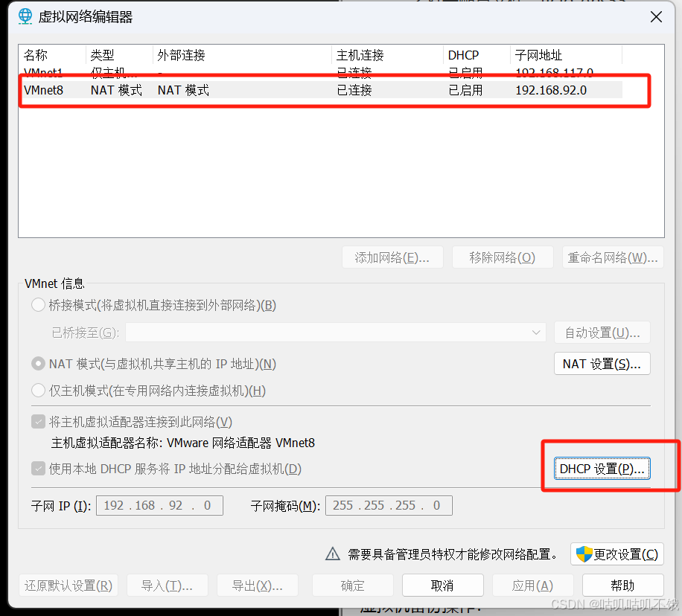The image size is (682, 616).
Task: Select NAT 模式 radio button
Action: pos(38,364)
